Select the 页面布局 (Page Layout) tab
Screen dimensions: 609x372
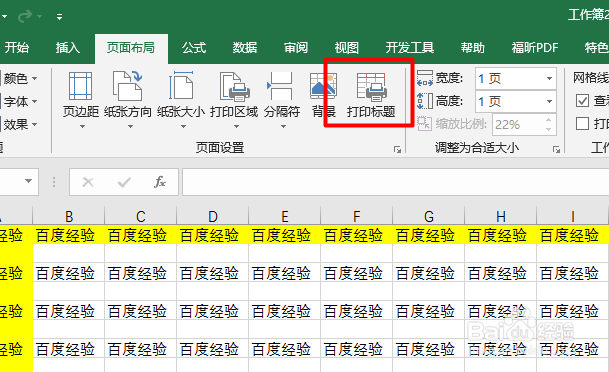tap(131, 48)
